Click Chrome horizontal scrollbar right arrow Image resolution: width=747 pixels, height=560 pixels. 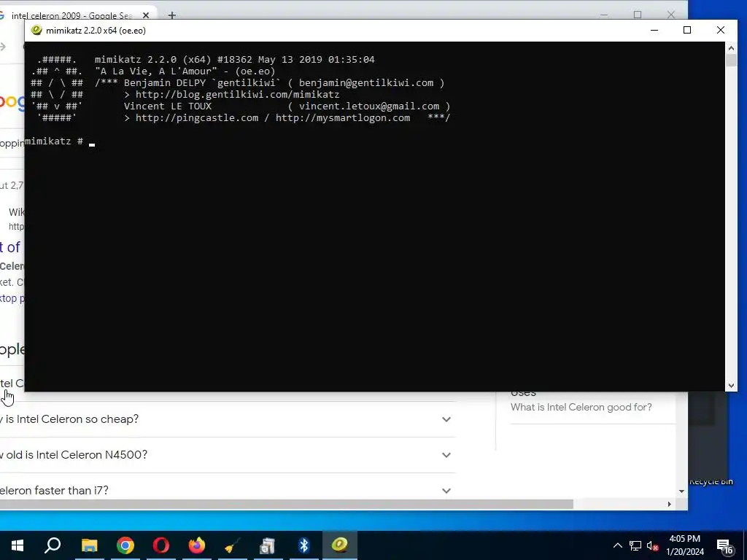coord(670,505)
